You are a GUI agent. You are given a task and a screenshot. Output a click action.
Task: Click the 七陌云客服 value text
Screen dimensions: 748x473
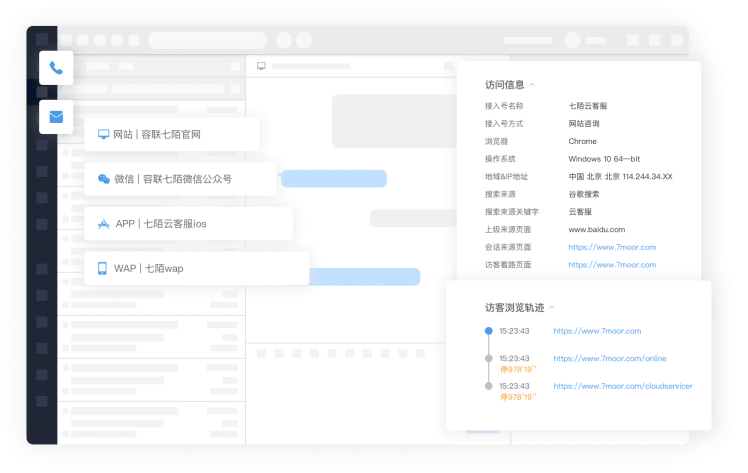click(x=588, y=106)
